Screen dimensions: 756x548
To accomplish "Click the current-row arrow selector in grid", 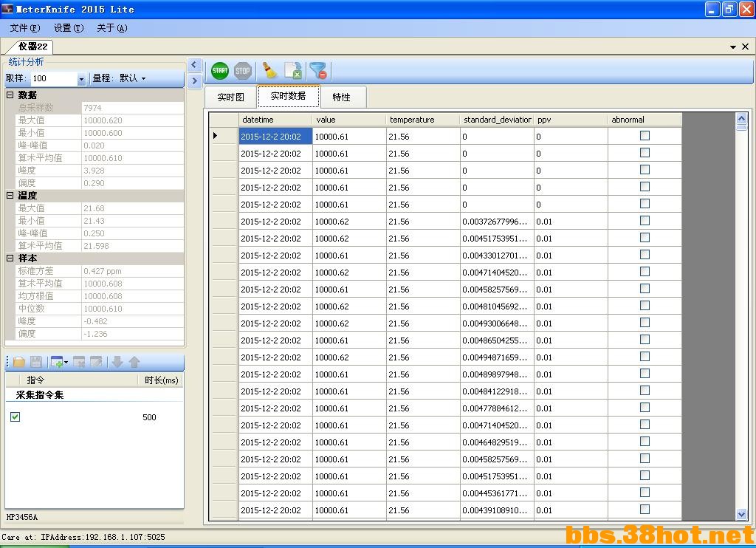I will 224,136.
